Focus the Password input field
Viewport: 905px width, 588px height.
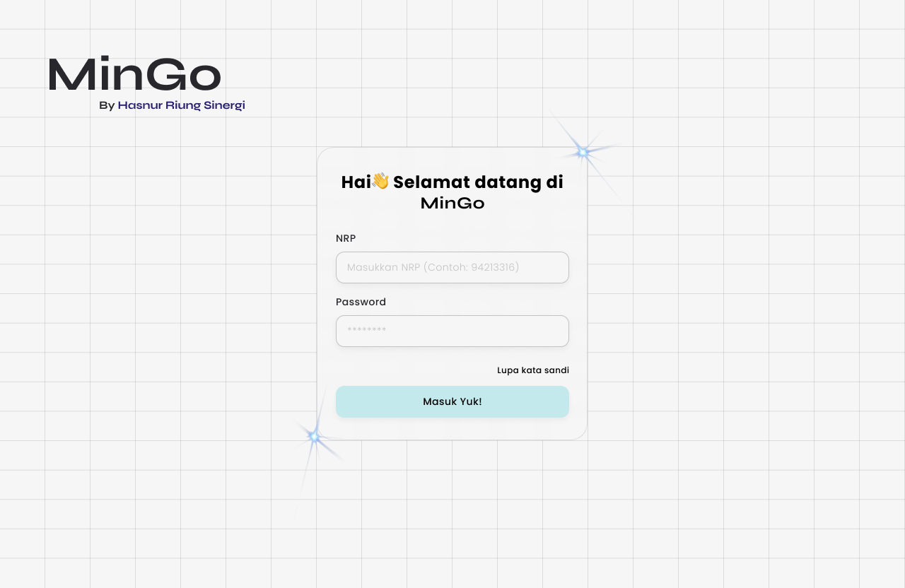452,331
